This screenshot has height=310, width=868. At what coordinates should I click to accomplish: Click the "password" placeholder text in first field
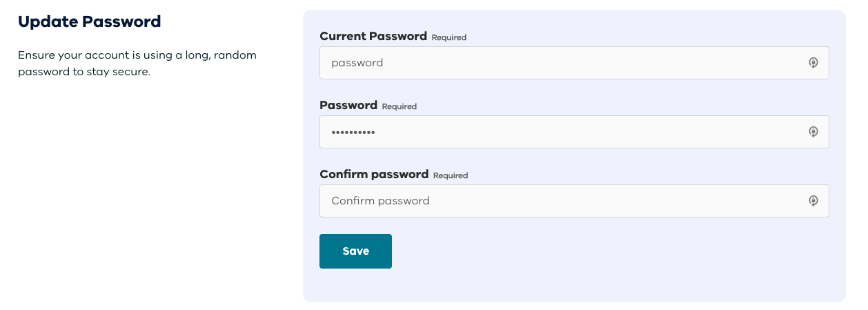tap(357, 63)
